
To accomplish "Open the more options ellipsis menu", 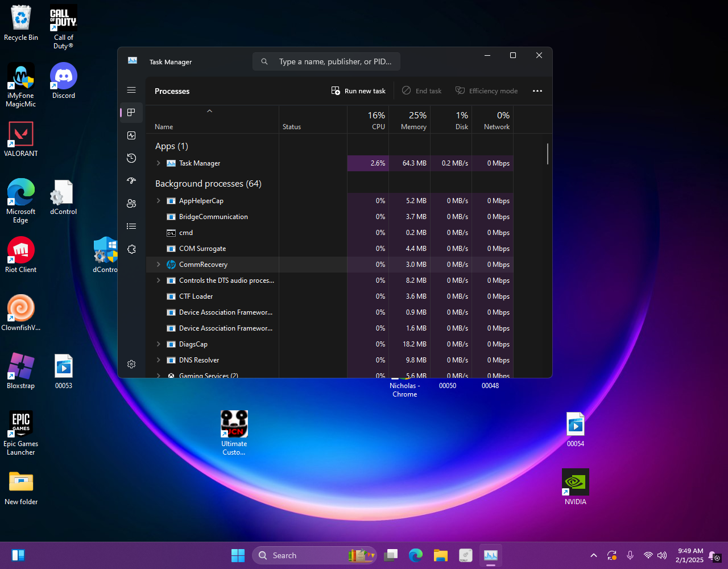I will [x=537, y=91].
